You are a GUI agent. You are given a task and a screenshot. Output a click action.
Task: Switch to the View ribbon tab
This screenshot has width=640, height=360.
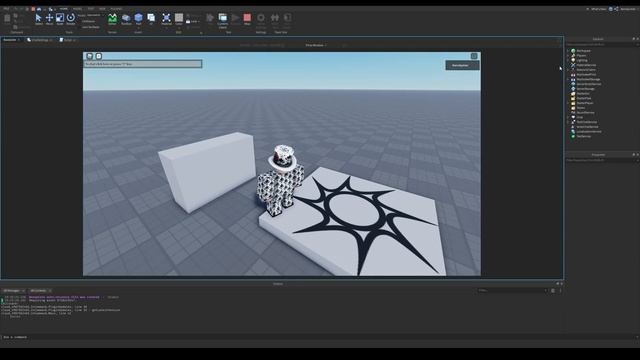(102, 9)
